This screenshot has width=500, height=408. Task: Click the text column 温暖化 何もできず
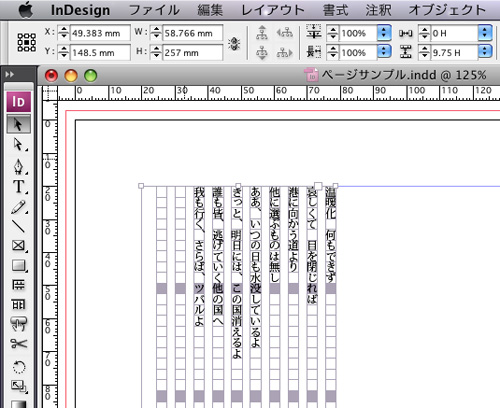(x=330, y=235)
